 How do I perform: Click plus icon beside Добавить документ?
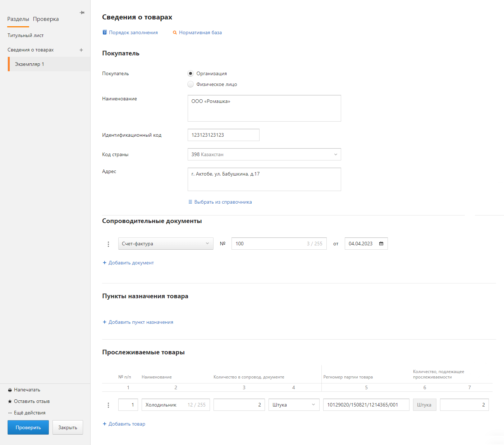point(105,263)
